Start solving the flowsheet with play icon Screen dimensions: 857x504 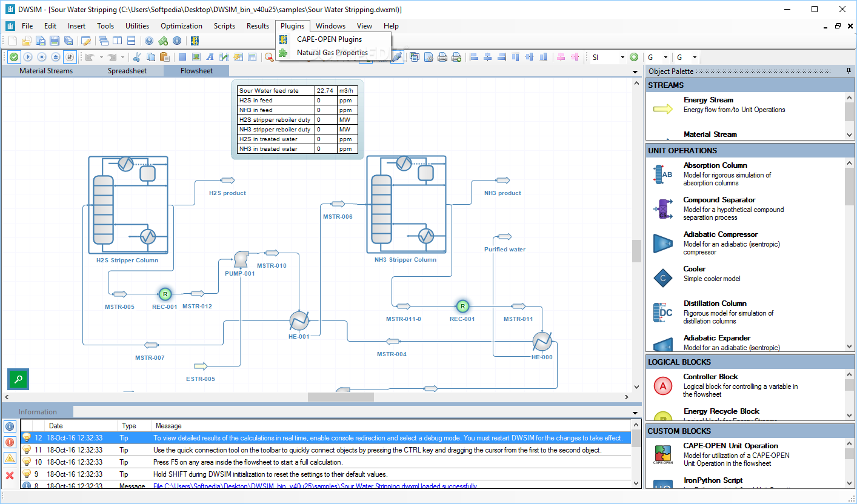(28, 57)
